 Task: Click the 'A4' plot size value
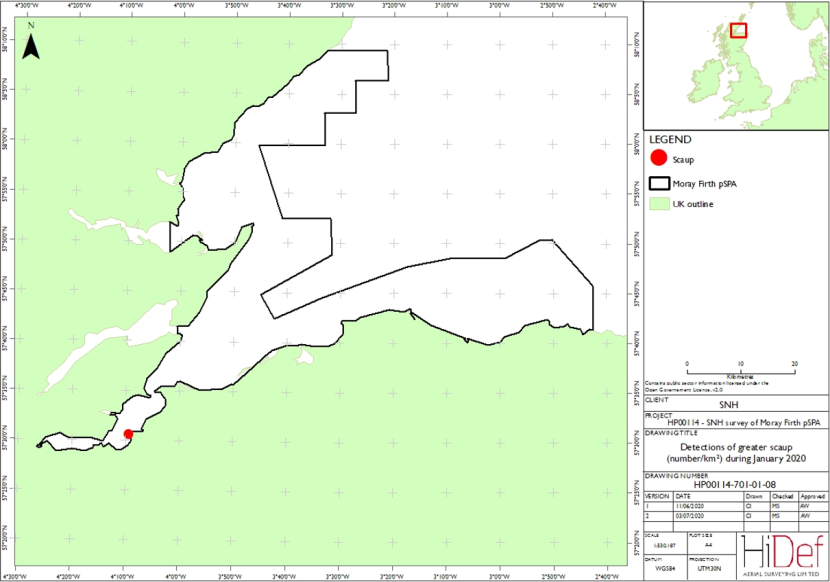pos(709,545)
